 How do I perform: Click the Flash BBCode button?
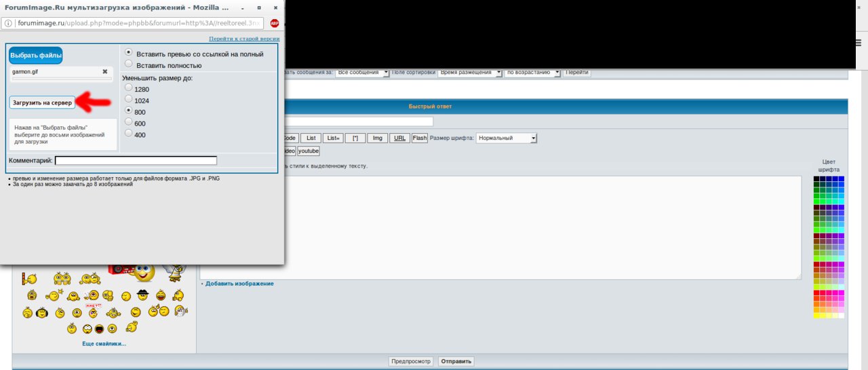420,138
